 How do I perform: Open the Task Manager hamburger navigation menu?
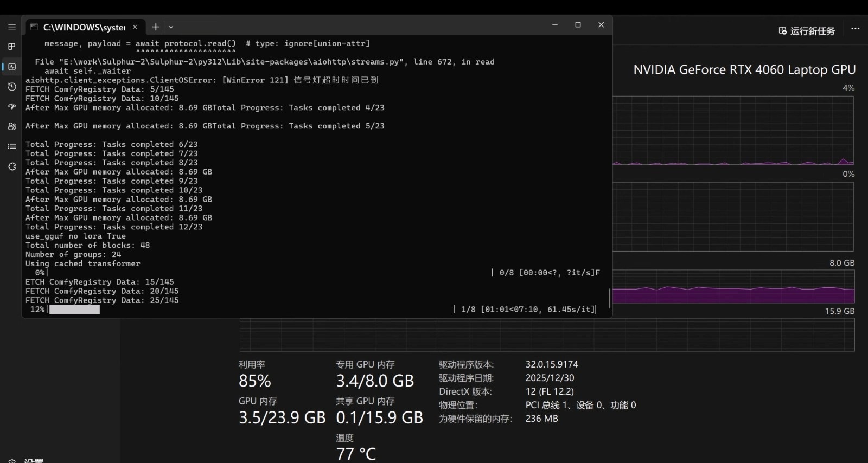[x=12, y=27]
